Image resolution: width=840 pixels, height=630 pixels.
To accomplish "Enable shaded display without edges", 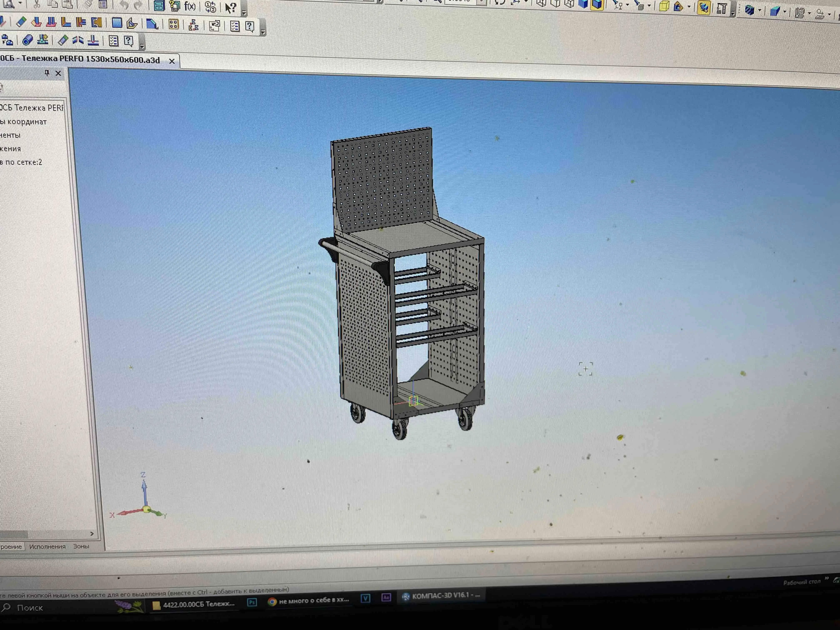I will tap(583, 4).
